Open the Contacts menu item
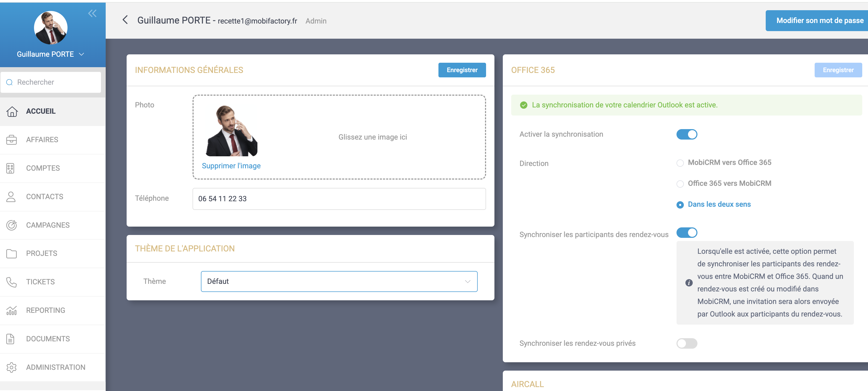This screenshot has height=391, width=868. click(44, 197)
